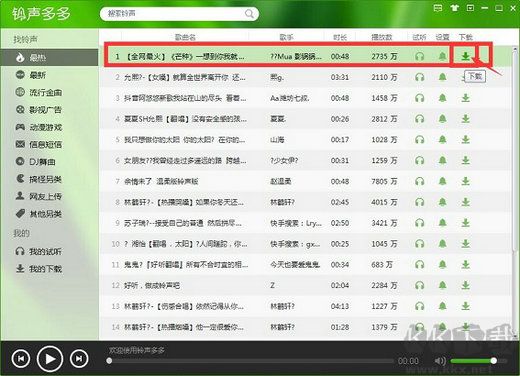The width and height of the screenshot is (520, 376).
Task: Click the playback progress bar
Action: (251, 361)
